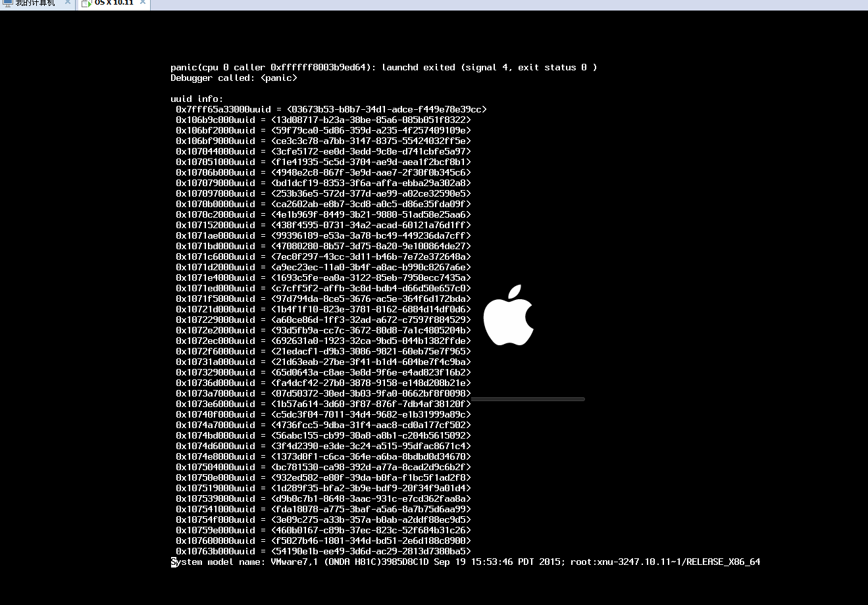Image resolution: width=868 pixels, height=605 pixels.
Task: Click the line starting 0x1074bd000uuid
Action: click(x=323, y=435)
